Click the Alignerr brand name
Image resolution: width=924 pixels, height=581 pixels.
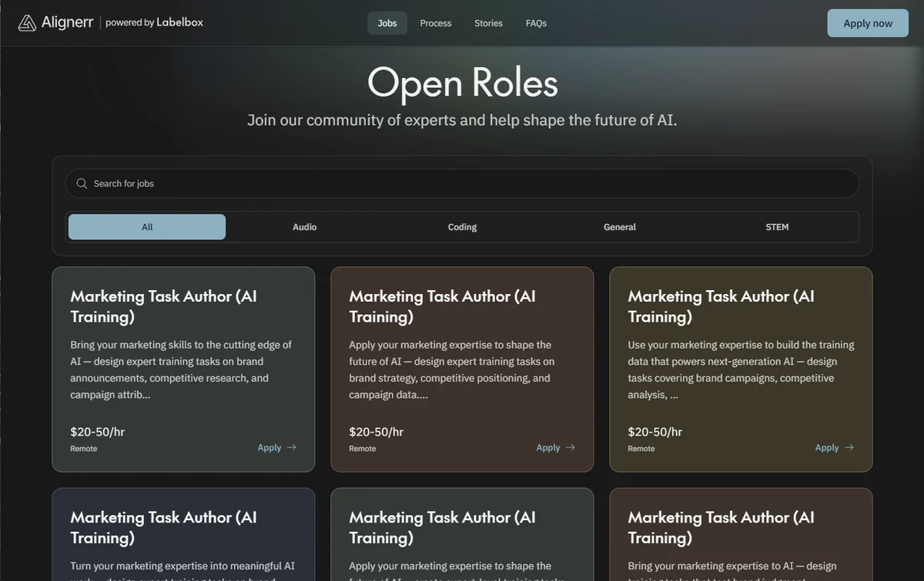coord(67,23)
